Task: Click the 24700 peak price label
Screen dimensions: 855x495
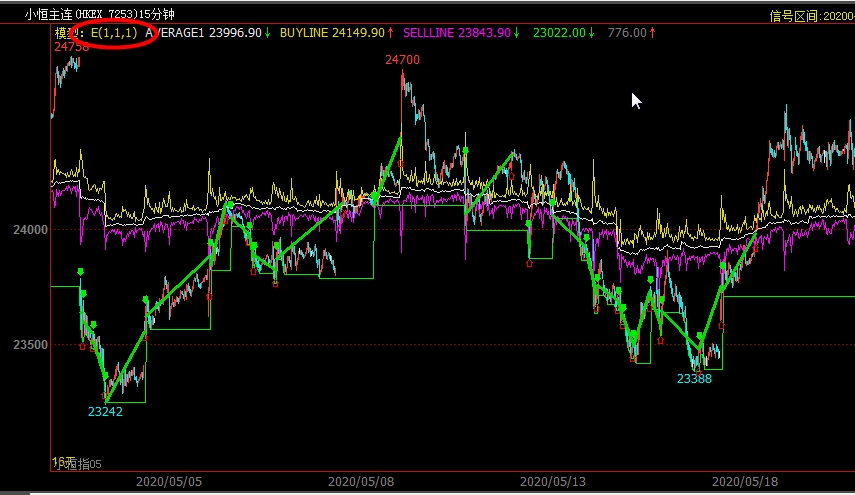Action: 402,60
